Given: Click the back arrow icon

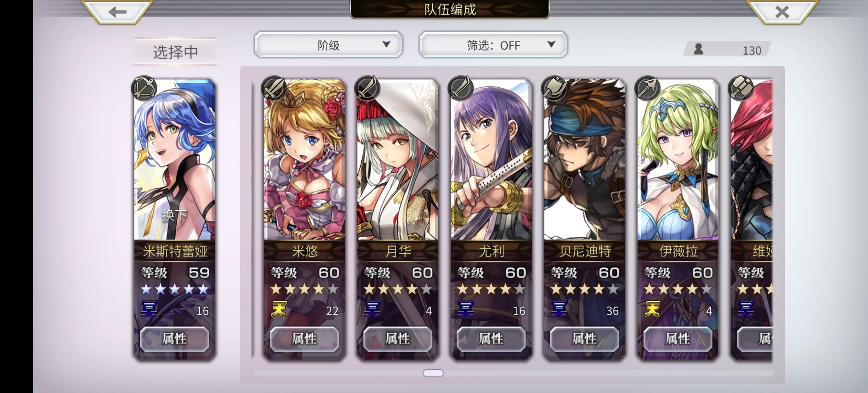Looking at the screenshot, I should (117, 12).
